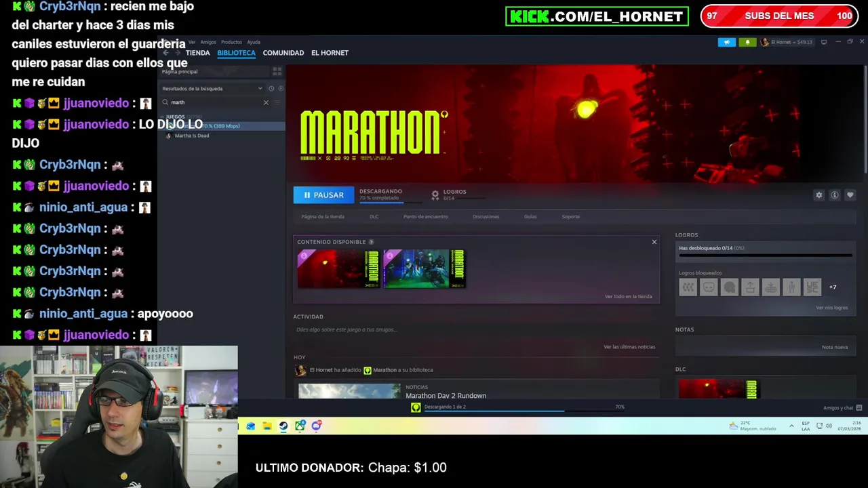The image size is (868, 488).
Task: Click achievements progress bar in Logros
Action: coord(765,256)
